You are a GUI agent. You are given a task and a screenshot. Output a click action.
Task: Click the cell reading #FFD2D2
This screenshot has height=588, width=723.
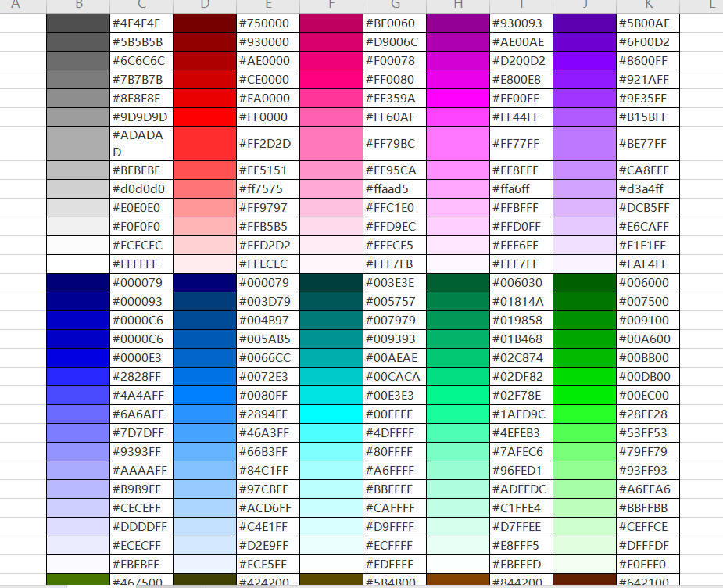[268, 245]
